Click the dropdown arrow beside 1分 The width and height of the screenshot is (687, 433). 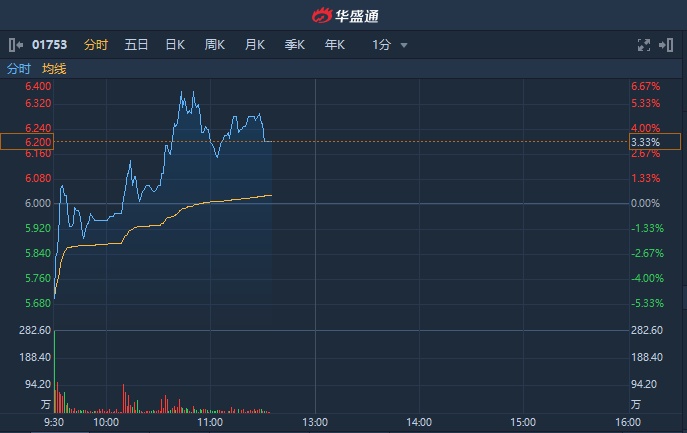(x=404, y=46)
